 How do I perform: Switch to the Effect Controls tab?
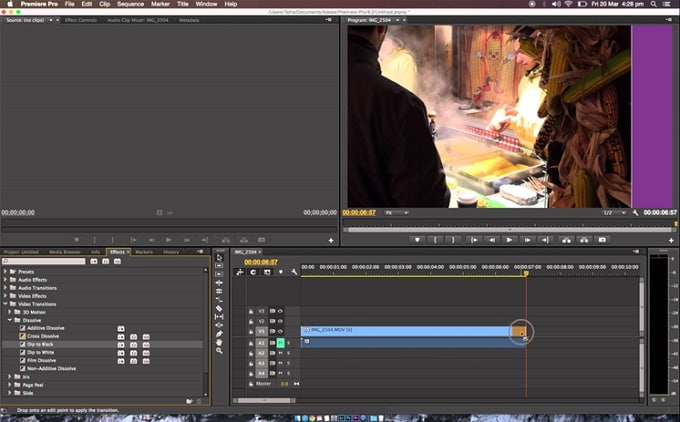point(81,20)
